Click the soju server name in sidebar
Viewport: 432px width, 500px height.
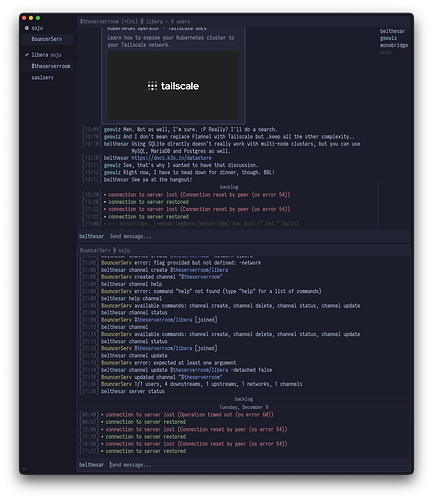37,28
